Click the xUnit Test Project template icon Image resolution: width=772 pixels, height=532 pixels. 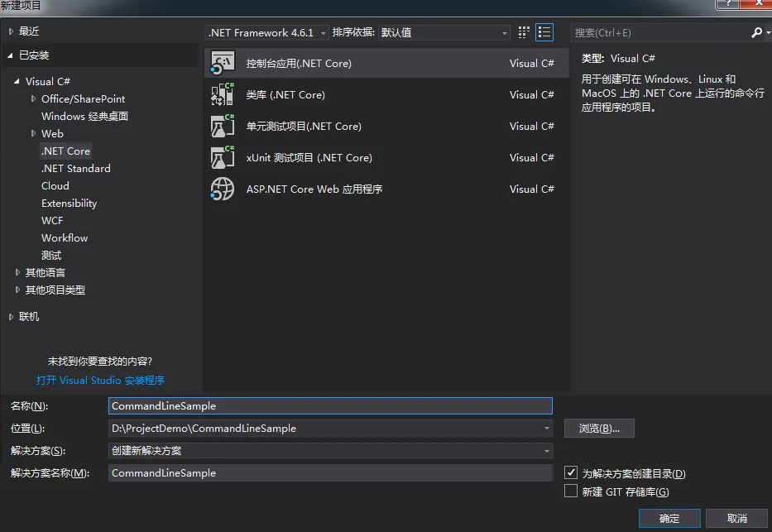[223, 158]
